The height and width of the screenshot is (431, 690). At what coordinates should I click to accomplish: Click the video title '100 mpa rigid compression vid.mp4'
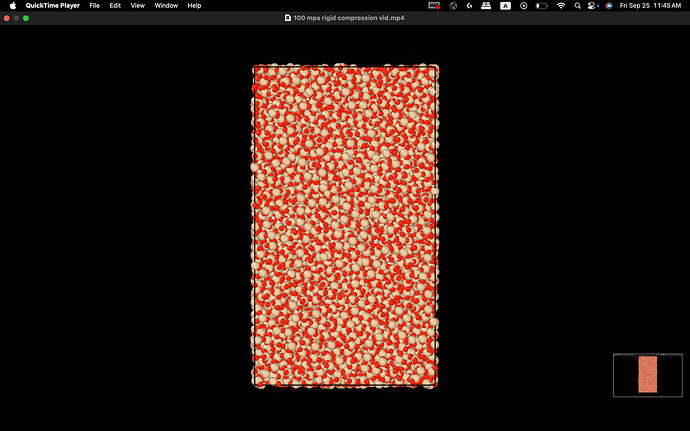[x=349, y=18]
